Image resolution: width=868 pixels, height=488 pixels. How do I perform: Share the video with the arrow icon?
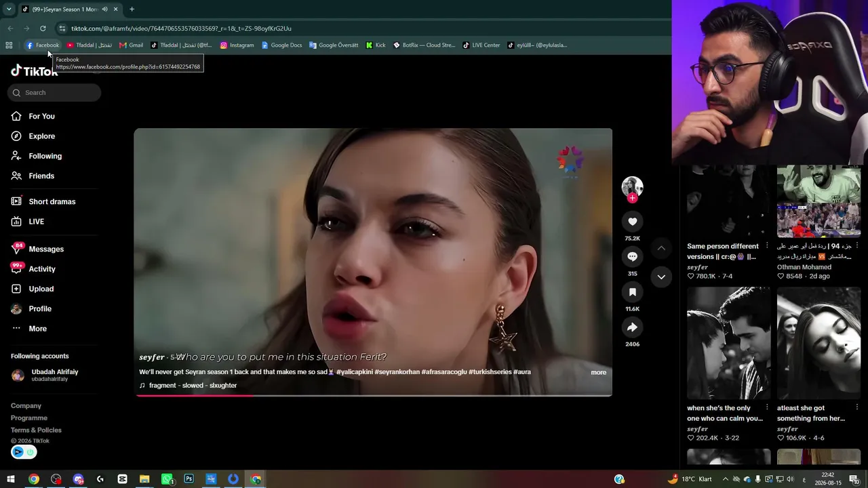(633, 327)
